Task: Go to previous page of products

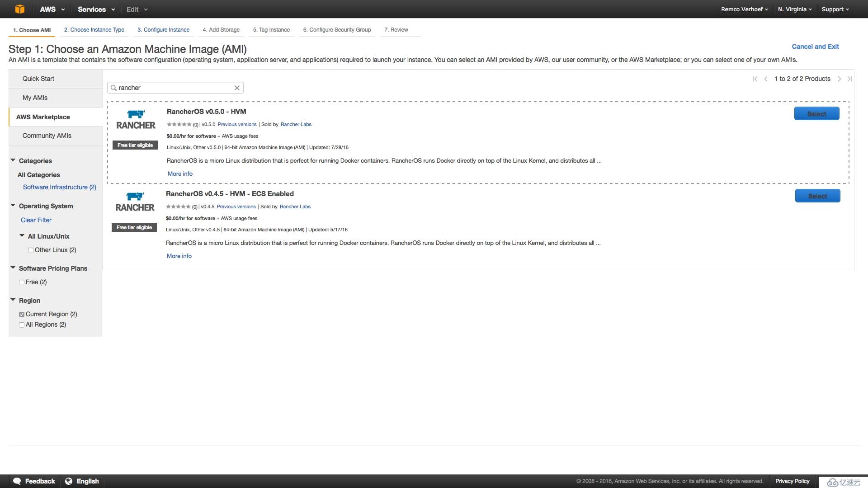Action: 766,79
